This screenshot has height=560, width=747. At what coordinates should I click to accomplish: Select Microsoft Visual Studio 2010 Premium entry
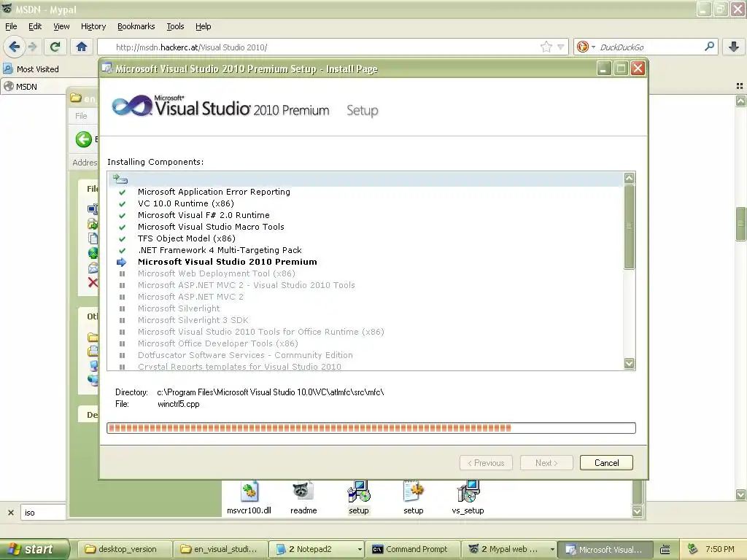pyautogui.click(x=228, y=262)
